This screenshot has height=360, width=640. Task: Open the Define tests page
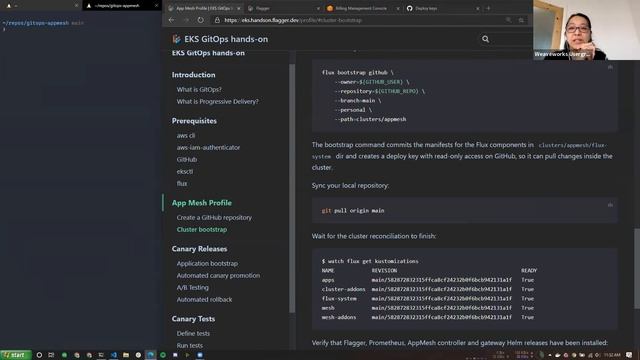point(193,333)
